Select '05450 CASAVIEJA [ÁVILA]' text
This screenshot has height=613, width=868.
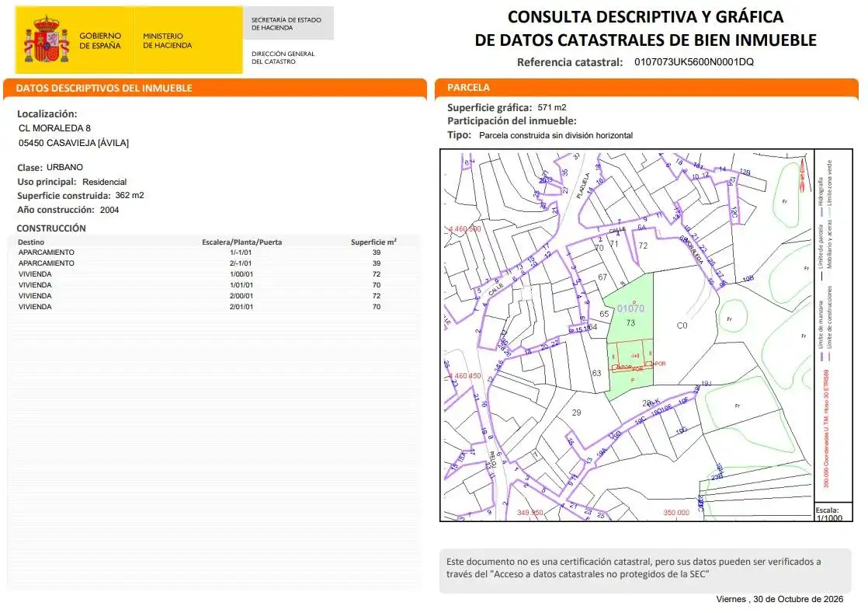point(74,143)
